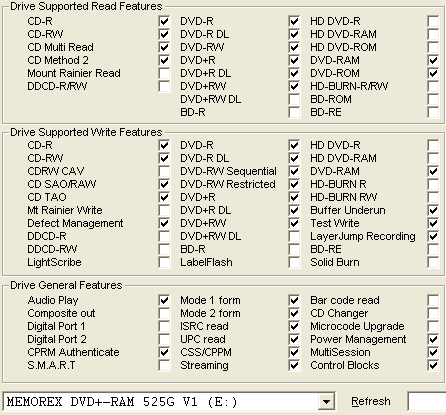Click the empty field beside Refresh

click(427, 402)
